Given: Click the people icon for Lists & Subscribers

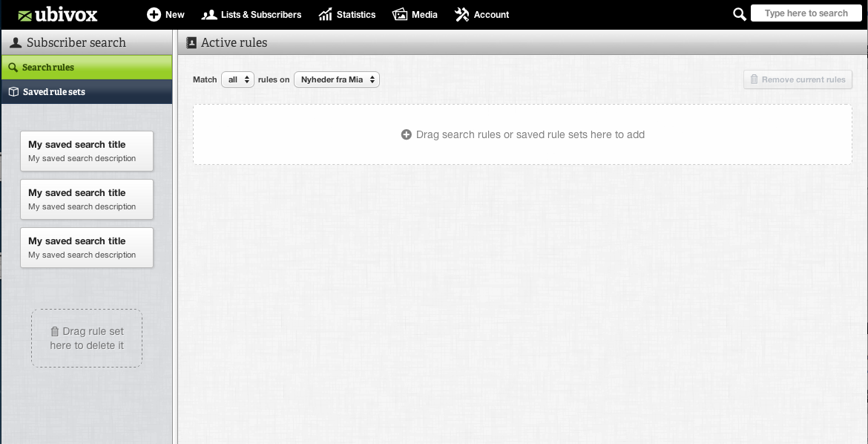Looking at the screenshot, I should tap(208, 15).
